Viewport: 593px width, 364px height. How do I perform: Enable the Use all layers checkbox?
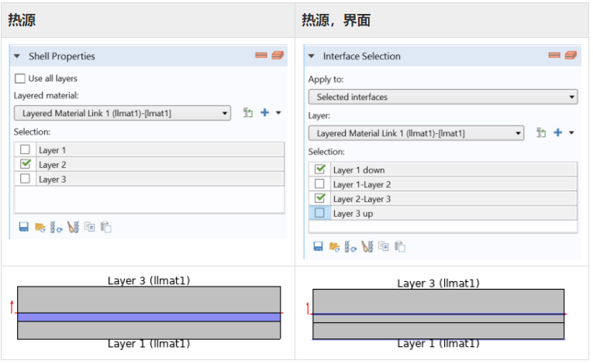point(19,78)
